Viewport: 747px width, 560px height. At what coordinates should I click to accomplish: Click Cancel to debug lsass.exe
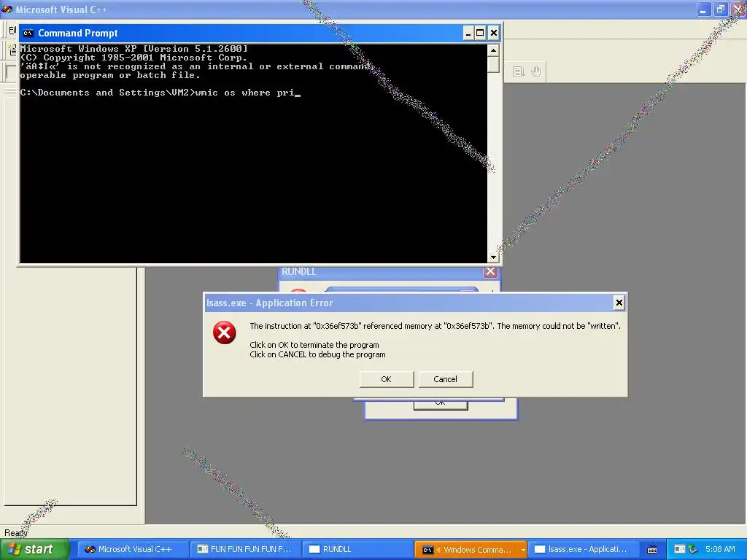(x=446, y=379)
